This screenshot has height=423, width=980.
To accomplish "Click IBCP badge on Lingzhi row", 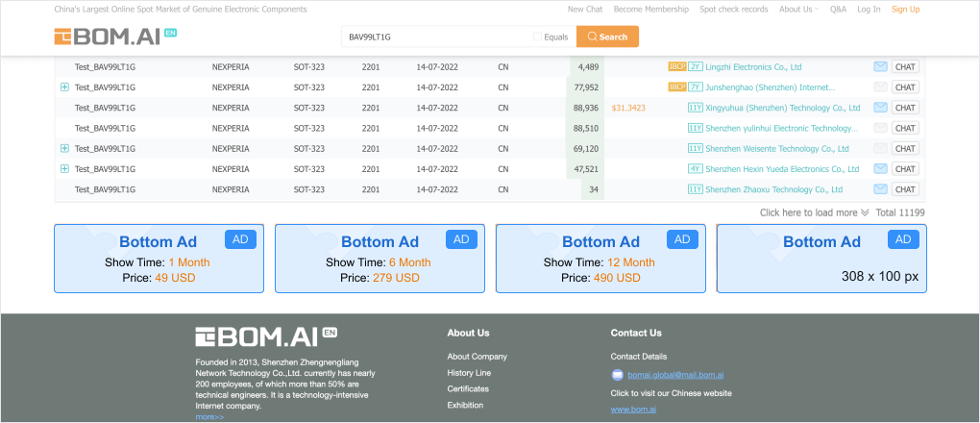I will point(677,66).
